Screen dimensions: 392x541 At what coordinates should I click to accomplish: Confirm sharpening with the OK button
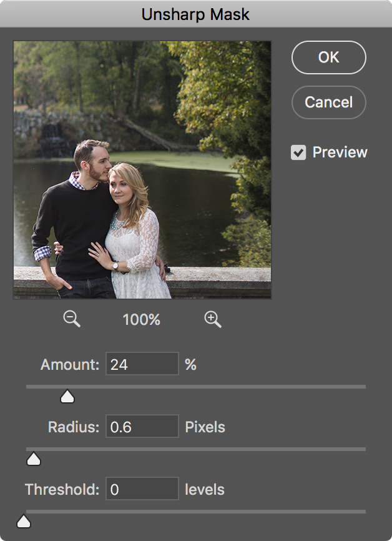(329, 57)
